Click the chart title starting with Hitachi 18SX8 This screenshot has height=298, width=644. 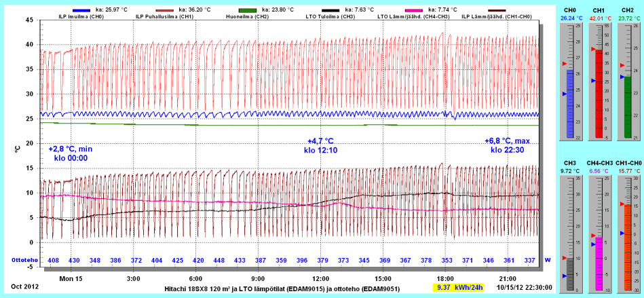(x=282, y=288)
